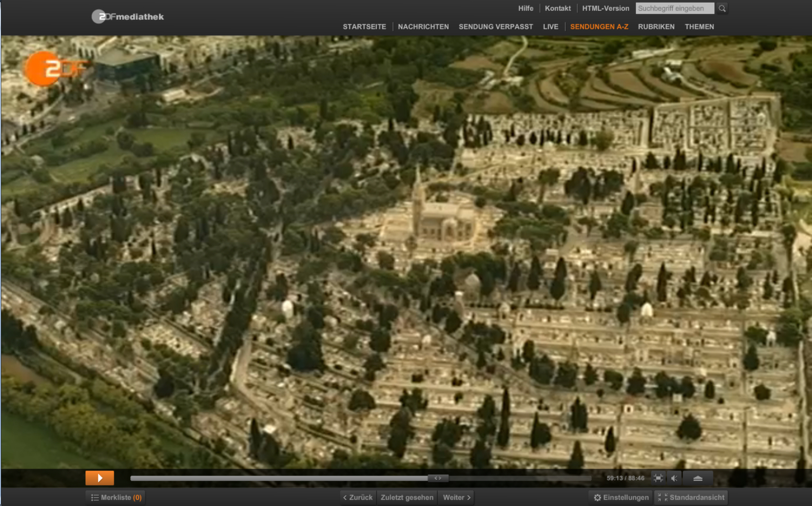Go forward with Weiter arrow
Image resolution: width=812 pixels, height=506 pixels.
(457, 498)
